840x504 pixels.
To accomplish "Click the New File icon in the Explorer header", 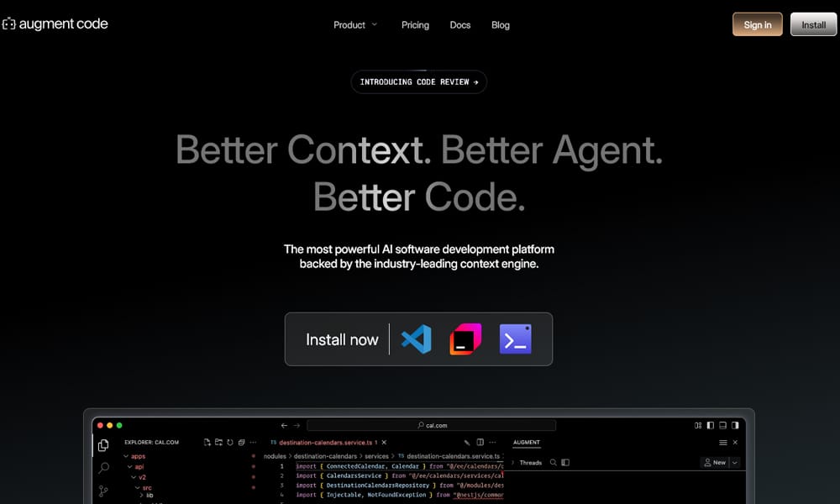I will pyautogui.click(x=208, y=442).
